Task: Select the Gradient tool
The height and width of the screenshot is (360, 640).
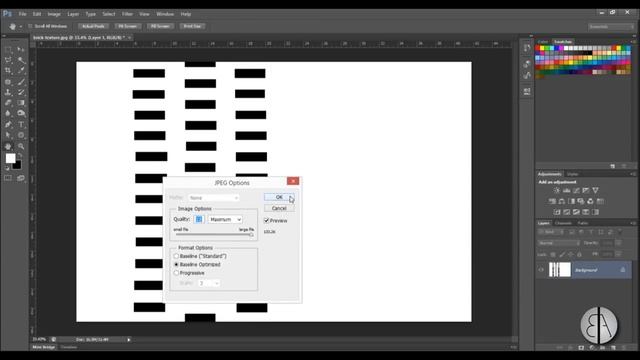Action: (21, 103)
